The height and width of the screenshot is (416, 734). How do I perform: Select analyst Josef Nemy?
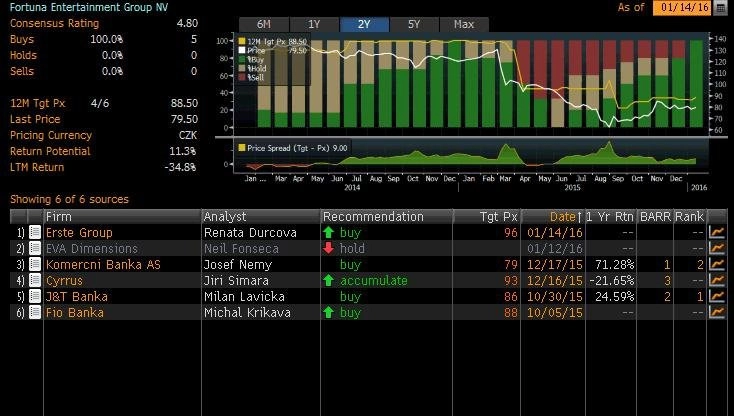[238, 264]
